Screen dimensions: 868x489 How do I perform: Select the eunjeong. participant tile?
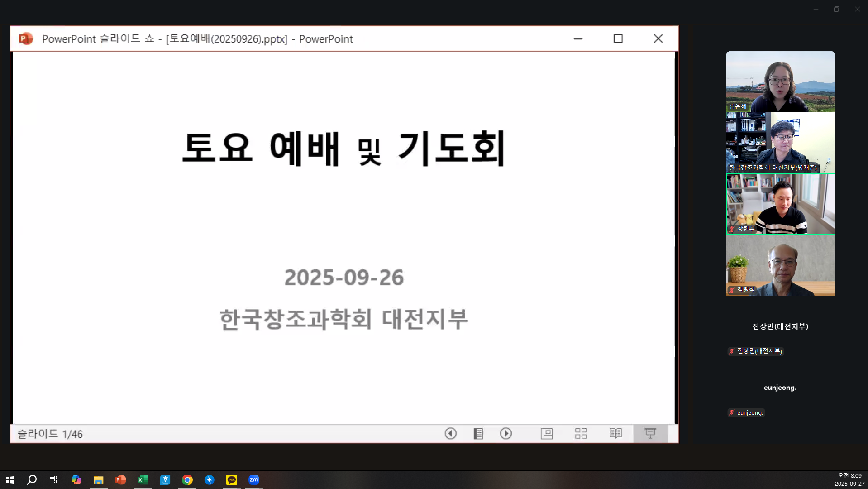pyautogui.click(x=780, y=388)
